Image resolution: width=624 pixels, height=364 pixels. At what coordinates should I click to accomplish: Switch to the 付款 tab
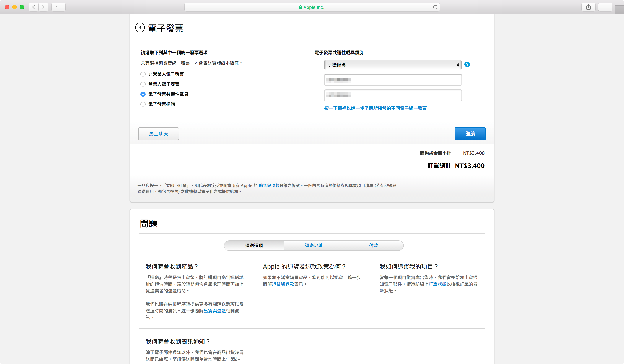click(x=373, y=246)
